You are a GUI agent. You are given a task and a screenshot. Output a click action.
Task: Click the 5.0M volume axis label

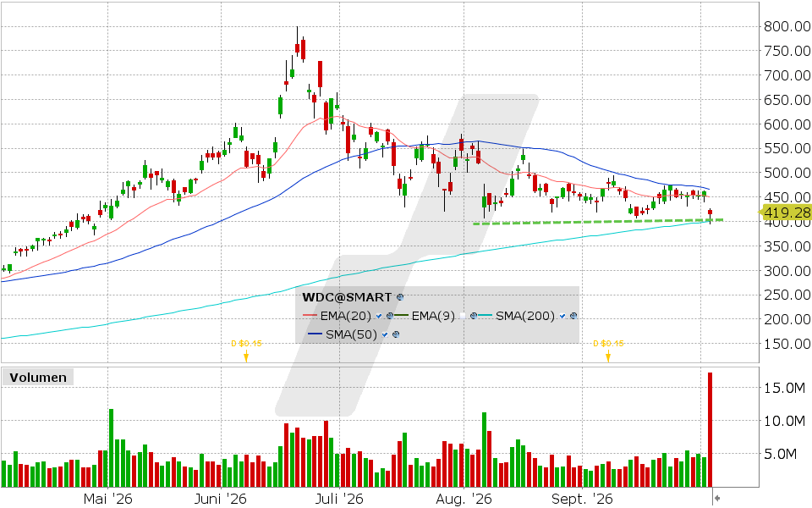[x=781, y=455]
